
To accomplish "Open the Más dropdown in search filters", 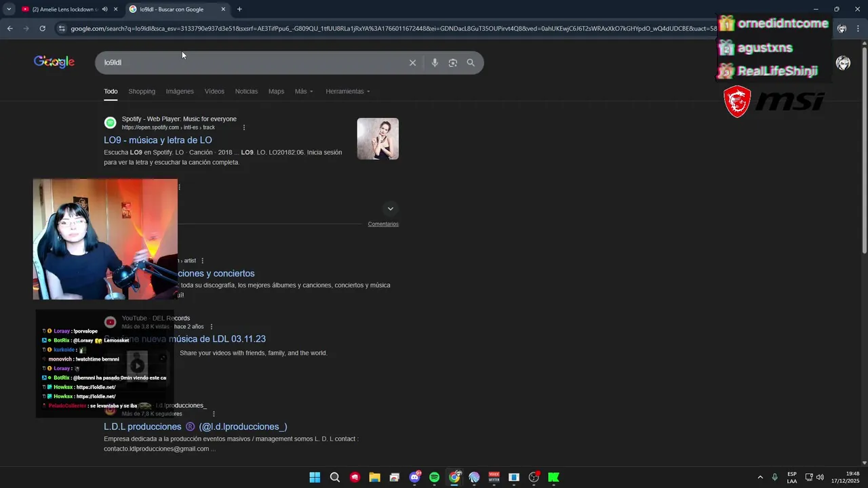I will click(304, 91).
